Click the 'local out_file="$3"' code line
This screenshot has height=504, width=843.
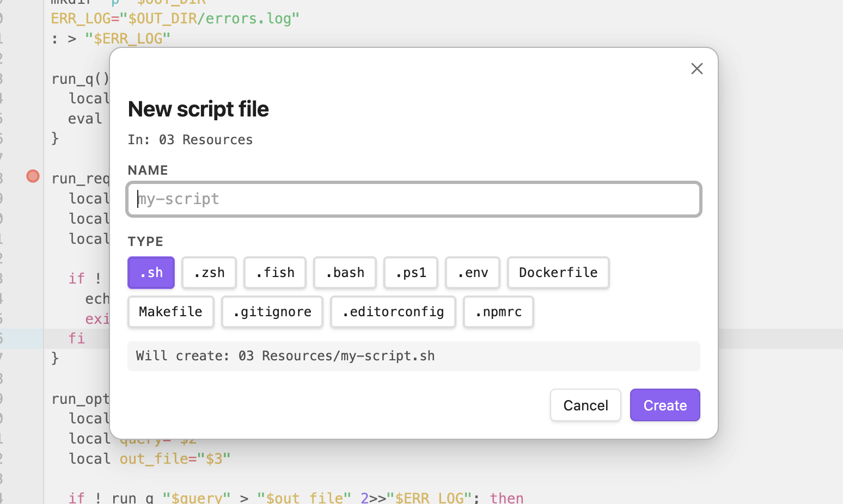(x=150, y=459)
